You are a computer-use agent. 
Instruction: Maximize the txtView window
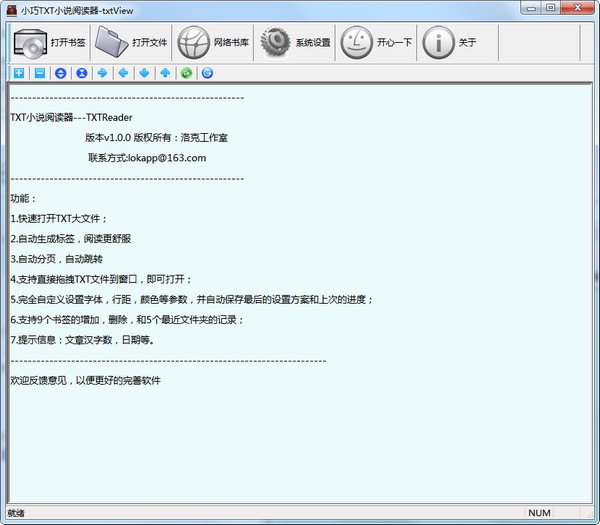551,8
